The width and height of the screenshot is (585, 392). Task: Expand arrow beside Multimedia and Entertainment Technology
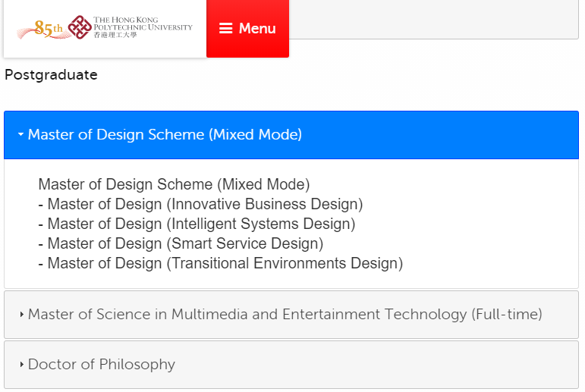[21, 315]
